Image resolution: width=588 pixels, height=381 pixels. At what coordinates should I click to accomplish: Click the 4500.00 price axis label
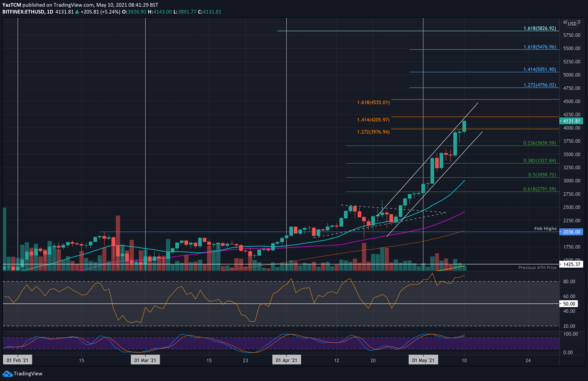(572, 101)
